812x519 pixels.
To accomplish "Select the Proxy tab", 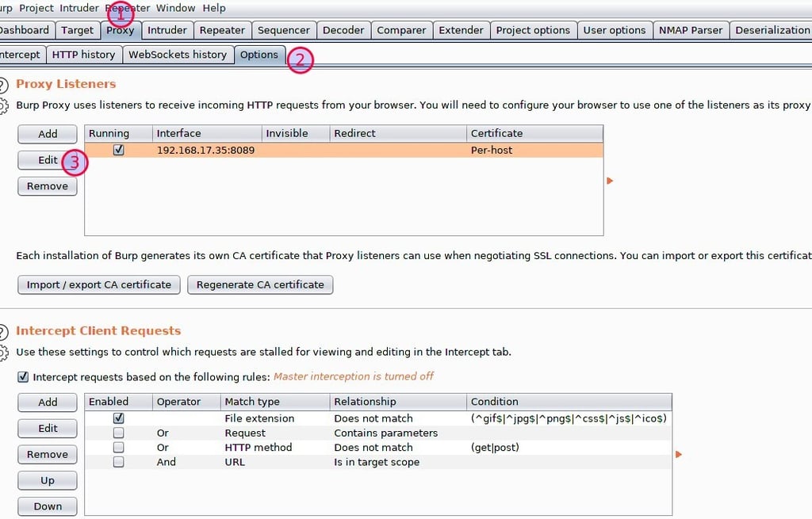I will [121, 30].
